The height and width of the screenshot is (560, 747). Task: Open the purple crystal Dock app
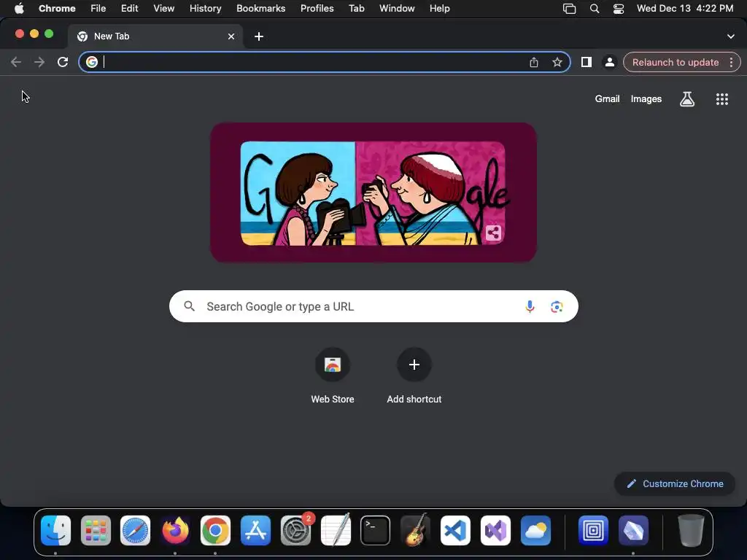pyautogui.click(x=633, y=530)
